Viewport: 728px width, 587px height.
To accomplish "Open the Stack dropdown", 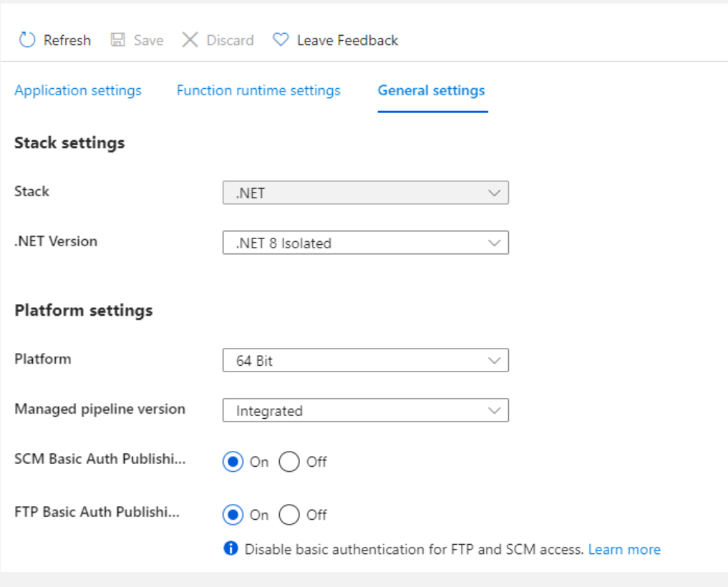I will coord(365,193).
